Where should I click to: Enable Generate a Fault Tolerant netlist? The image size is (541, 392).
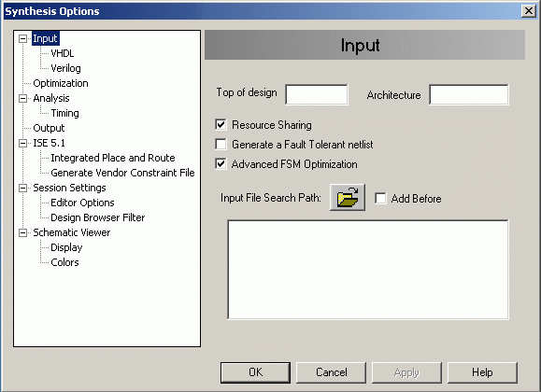coord(221,144)
